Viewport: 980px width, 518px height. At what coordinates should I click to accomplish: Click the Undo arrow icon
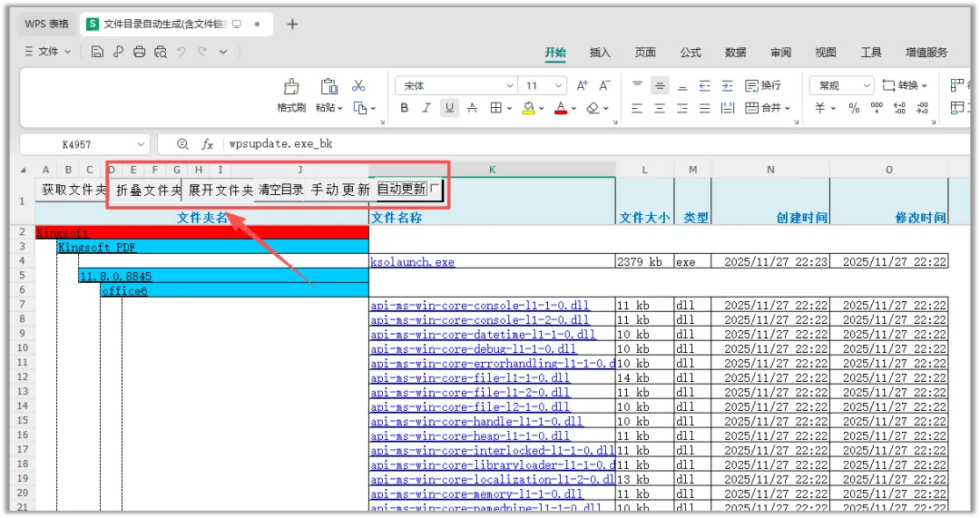coord(181,52)
